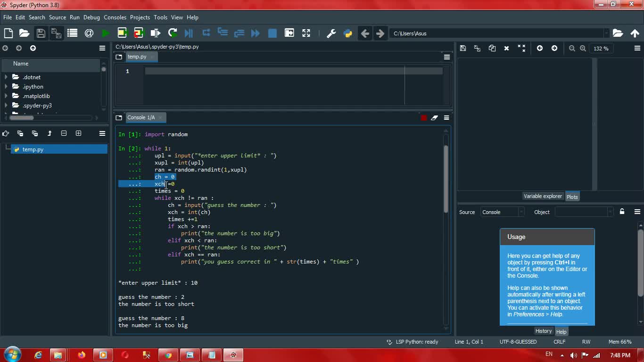Click the eraser icon to clear console
This screenshot has width=644, height=362.
click(434, 118)
